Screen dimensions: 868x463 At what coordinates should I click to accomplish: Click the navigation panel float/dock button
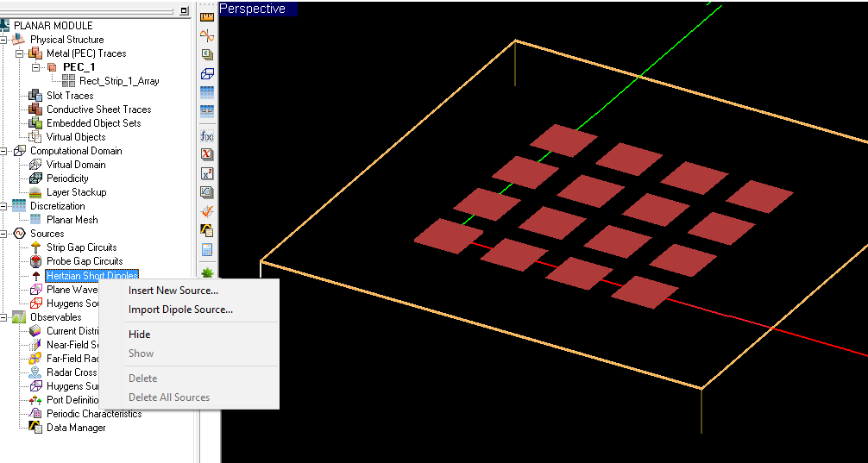pyautogui.click(x=185, y=10)
